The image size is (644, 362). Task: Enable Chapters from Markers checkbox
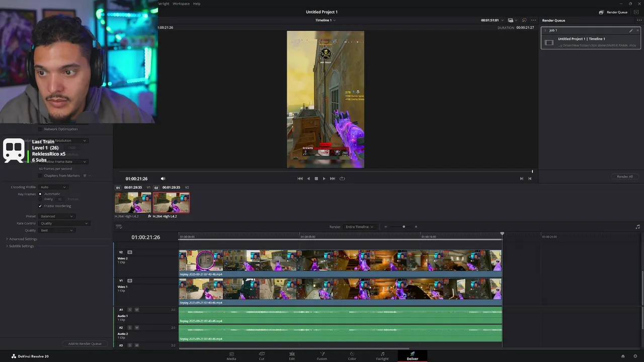40,175
